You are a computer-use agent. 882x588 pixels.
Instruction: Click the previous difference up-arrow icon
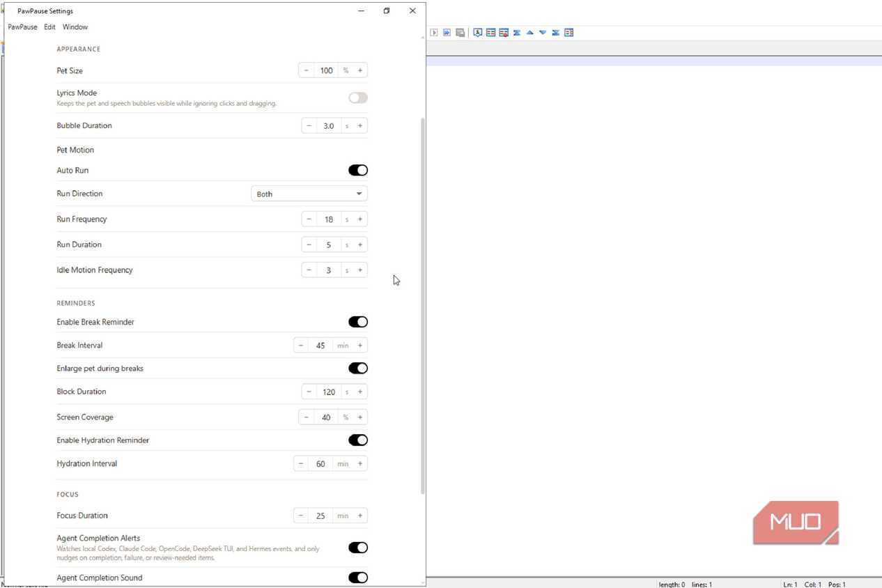click(x=529, y=33)
